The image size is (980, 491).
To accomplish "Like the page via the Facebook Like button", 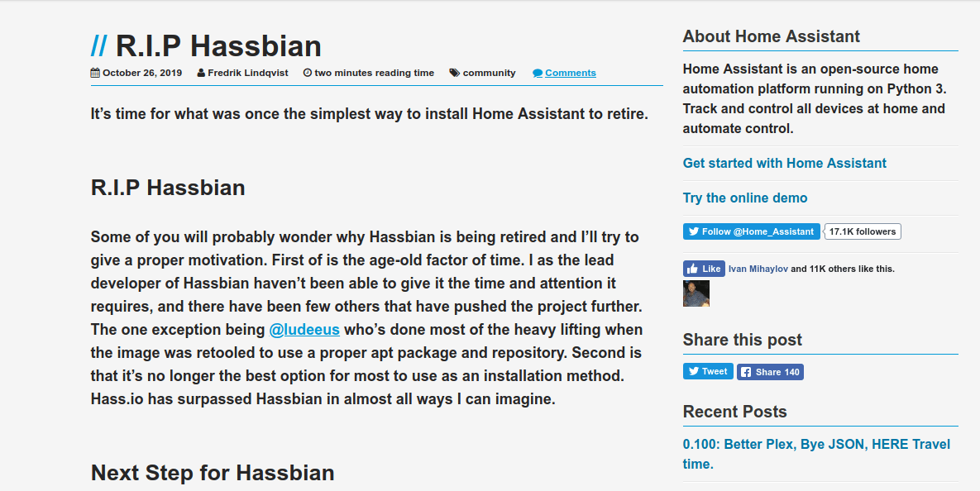I will pyautogui.click(x=704, y=268).
